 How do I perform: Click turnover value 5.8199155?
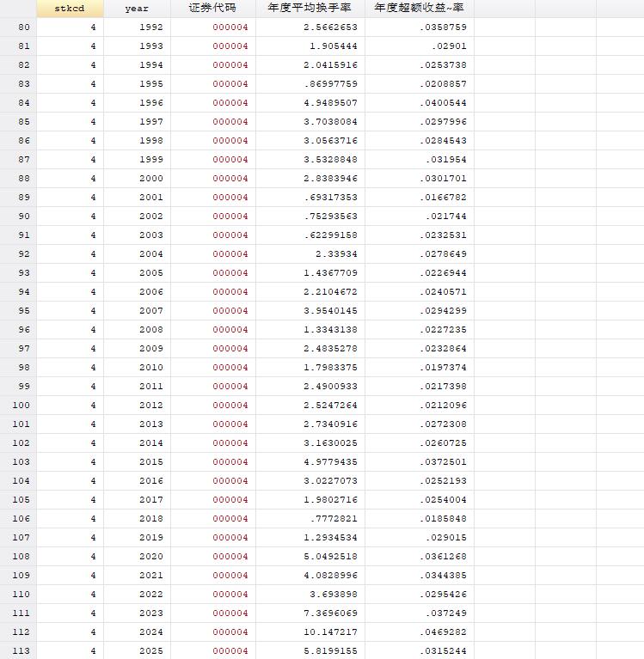pos(310,651)
